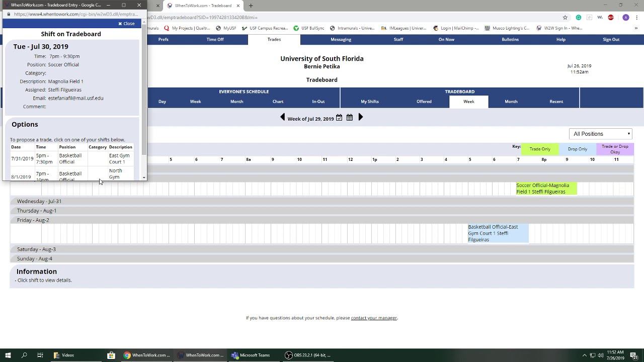
Task: Open Windows taskbar search
Action: point(24,355)
